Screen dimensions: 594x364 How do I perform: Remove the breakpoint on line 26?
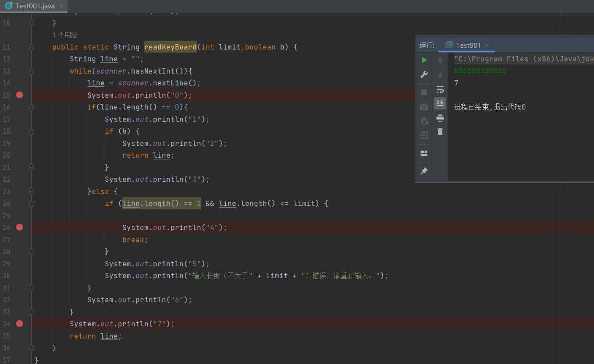pos(19,227)
